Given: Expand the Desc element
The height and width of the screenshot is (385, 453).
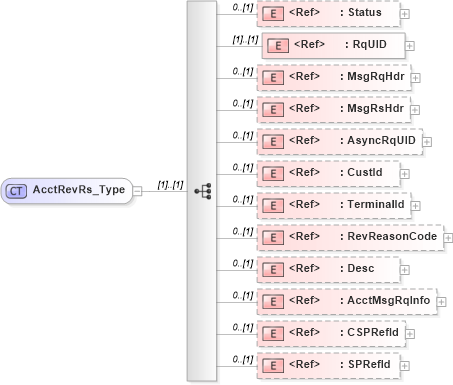Looking at the screenshot, I should (x=405, y=270).
